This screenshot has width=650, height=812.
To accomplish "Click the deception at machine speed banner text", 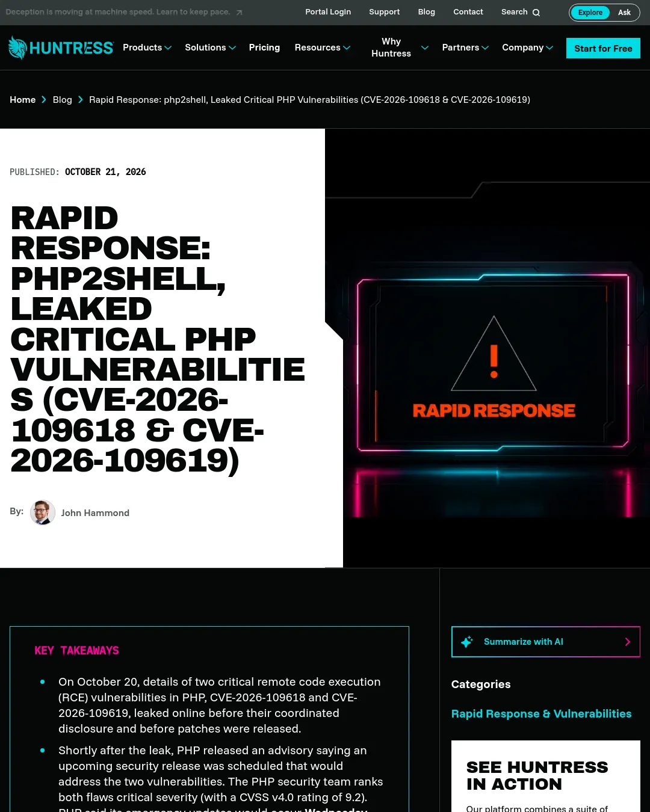I will 118,12.
